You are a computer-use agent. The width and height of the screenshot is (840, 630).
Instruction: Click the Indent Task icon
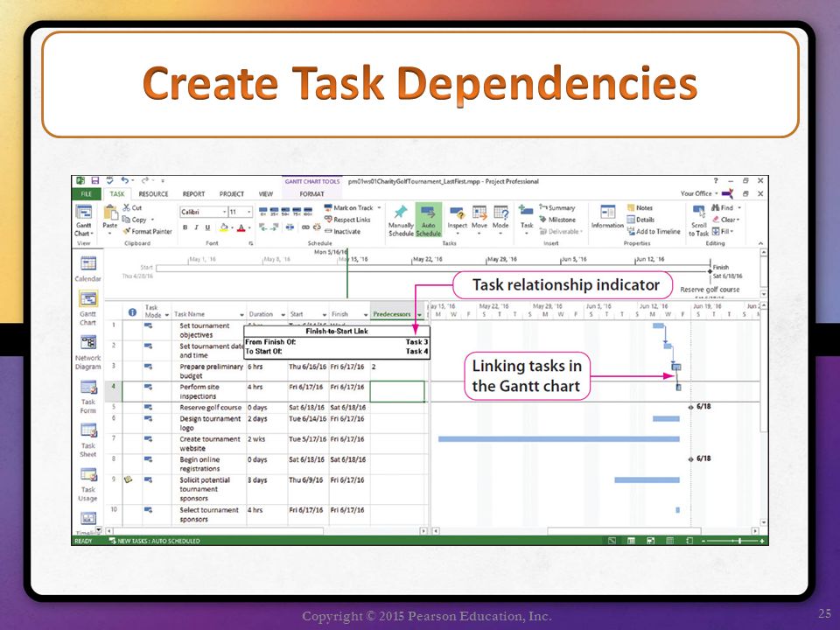(x=274, y=227)
